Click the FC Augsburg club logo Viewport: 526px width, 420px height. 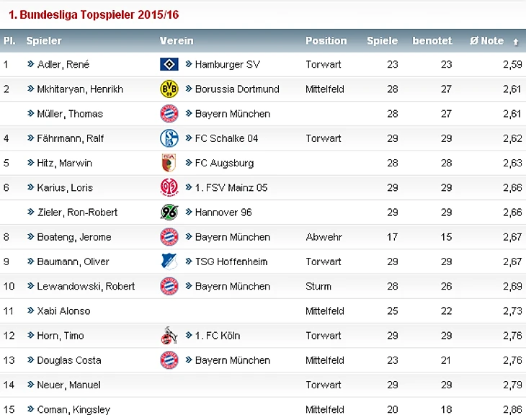[x=169, y=163]
